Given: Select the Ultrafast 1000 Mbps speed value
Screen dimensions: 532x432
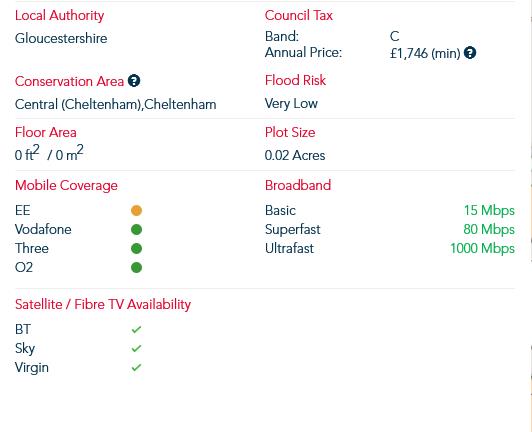Looking at the screenshot, I should point(482,248).
